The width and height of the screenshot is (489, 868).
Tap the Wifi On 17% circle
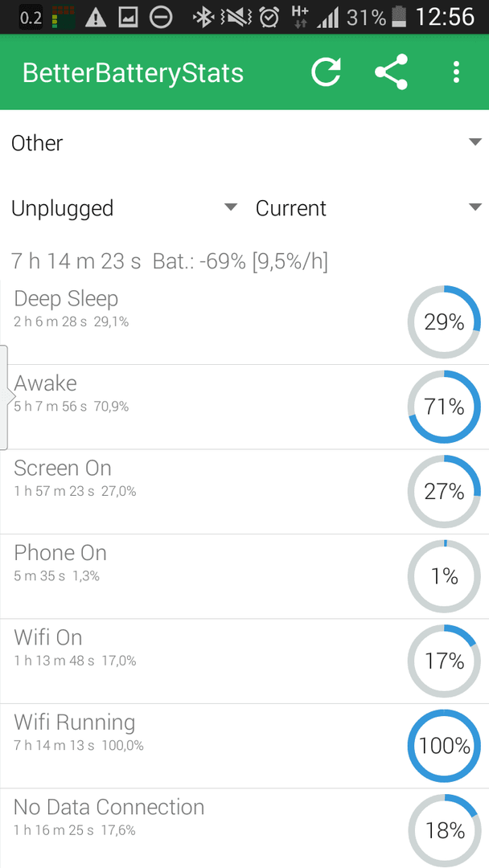444,661
